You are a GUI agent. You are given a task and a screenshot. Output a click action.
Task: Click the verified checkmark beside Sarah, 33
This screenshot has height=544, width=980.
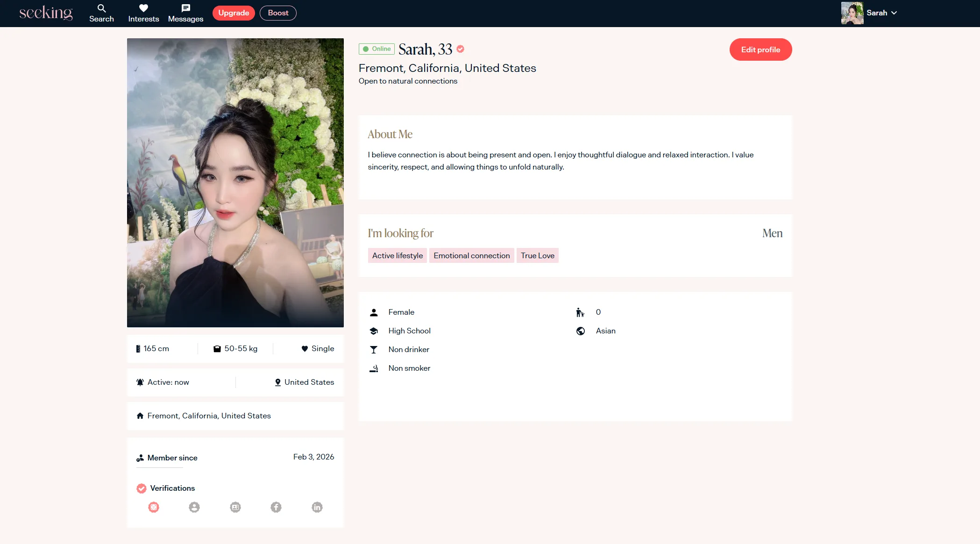click(460, 49)
